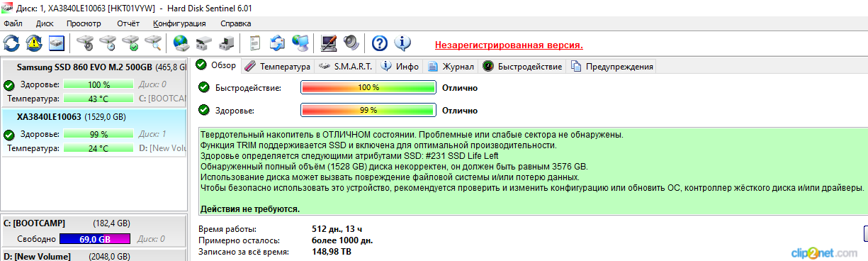The image size is (868, 261).
Task: Open the Быстродействие tab
Action: 523,66
